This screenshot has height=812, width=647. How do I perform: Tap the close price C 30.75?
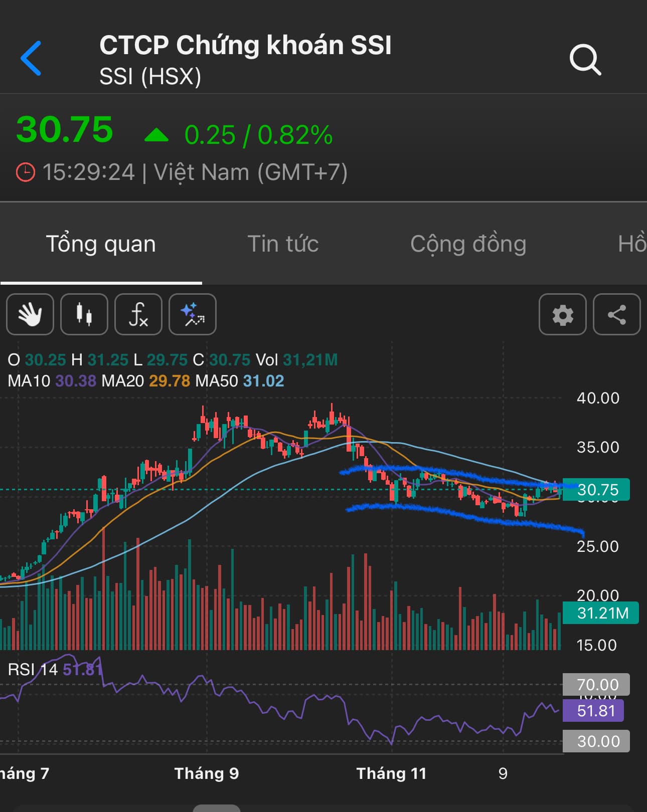tap(222, 360)
